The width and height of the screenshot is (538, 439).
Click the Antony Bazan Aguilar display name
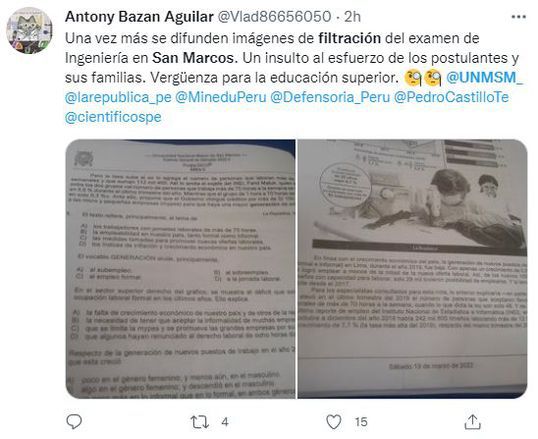tap(139, 16)
